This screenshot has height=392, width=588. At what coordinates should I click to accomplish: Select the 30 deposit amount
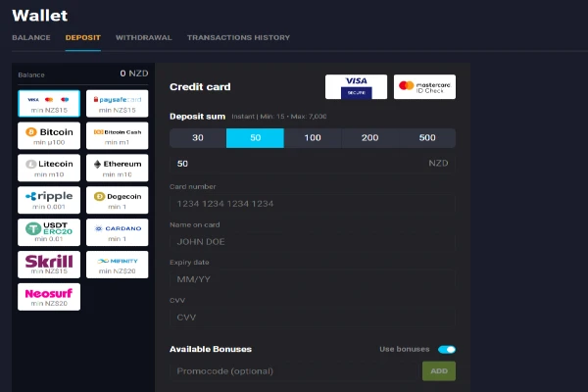click(x=198, y=138)
